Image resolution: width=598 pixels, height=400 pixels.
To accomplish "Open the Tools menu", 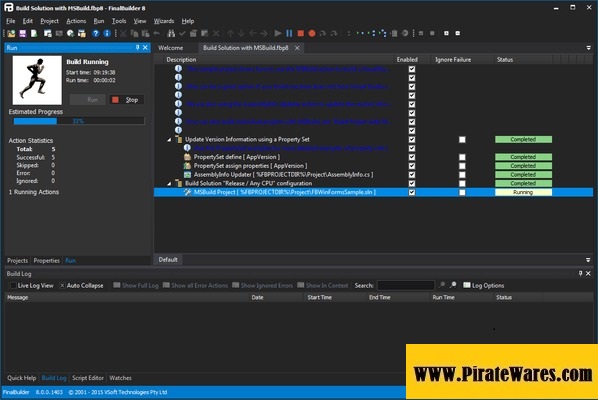I will [x=119, y=21].
